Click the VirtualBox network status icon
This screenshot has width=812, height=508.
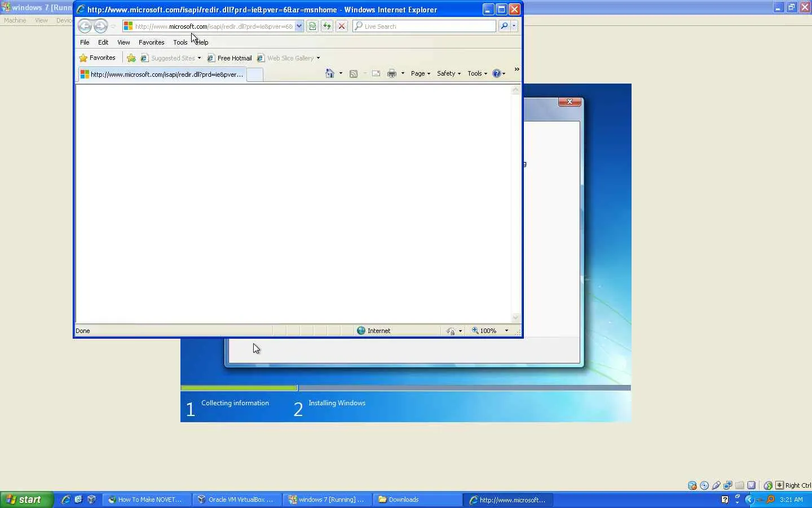pyautogui.click(x=728, y=485)
